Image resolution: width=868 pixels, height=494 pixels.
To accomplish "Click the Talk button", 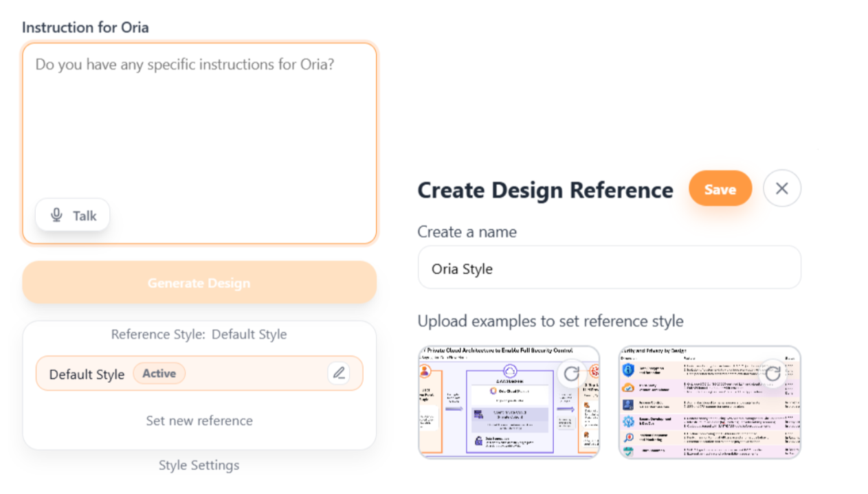I will click(x=72, y=214).
